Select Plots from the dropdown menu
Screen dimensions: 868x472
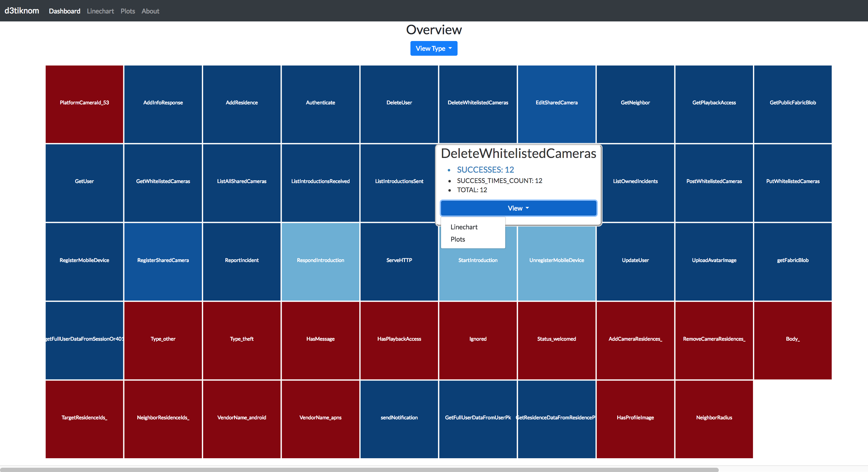pos(458,239)
